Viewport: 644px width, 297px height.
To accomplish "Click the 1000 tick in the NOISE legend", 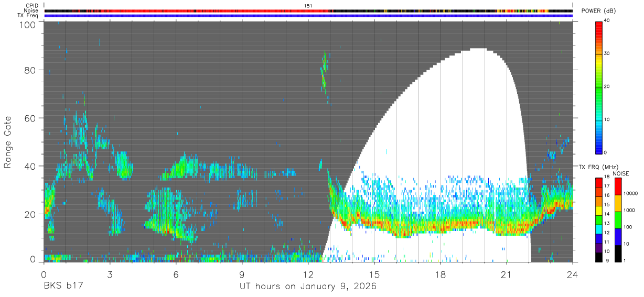I will 630,211.
